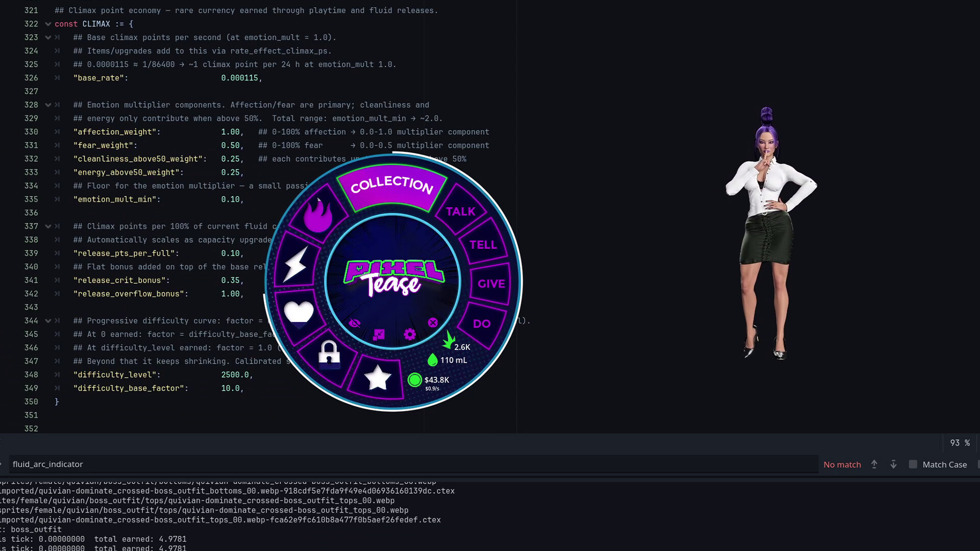Click the green droplet fluid icon
Screen dimensions: 980x551
coord(432,360)
